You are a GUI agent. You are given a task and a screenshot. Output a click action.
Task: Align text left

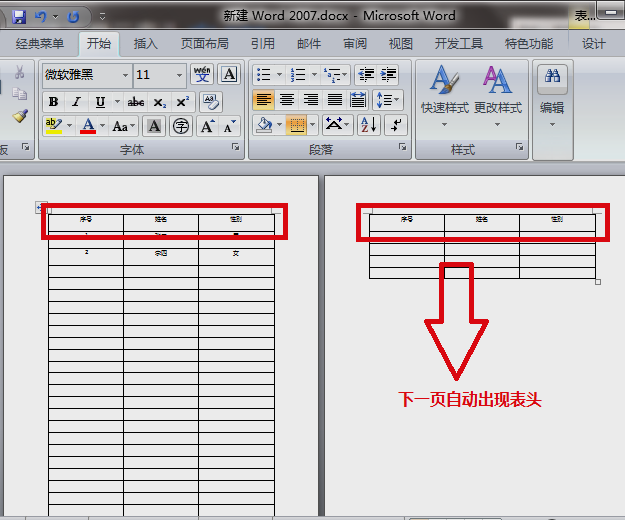click(263, 100)
